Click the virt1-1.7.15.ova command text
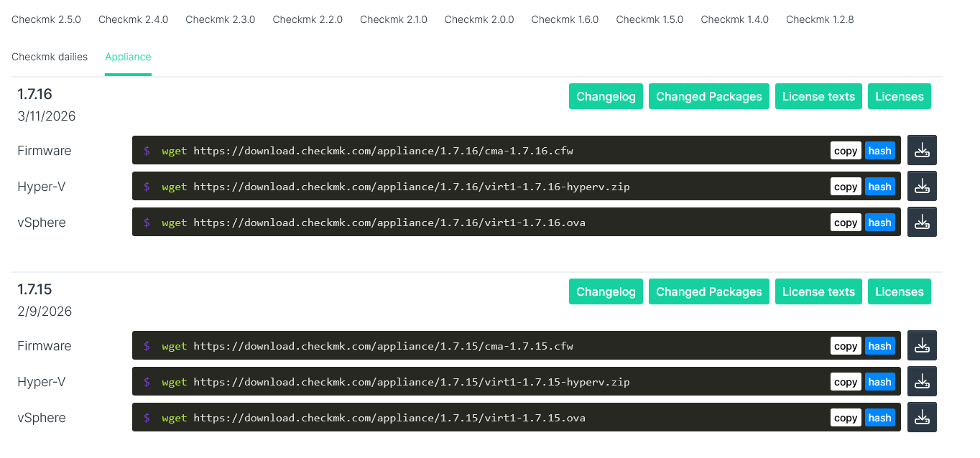This screenshot has width=980, height=458. coord(374,418)
